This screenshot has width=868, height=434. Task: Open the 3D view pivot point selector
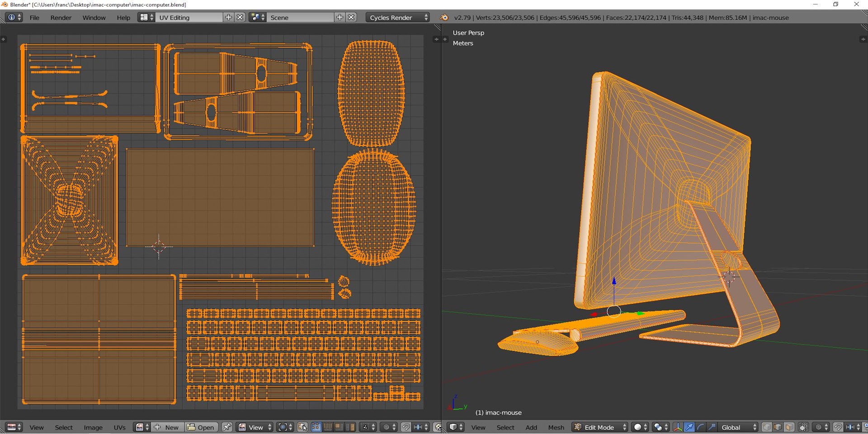pos(661,427)
